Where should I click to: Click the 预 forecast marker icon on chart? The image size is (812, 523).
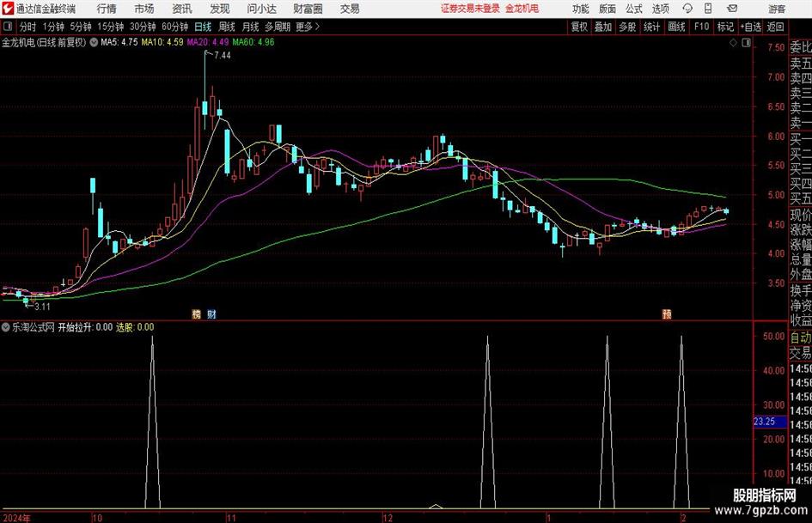[x=667, y=313]
